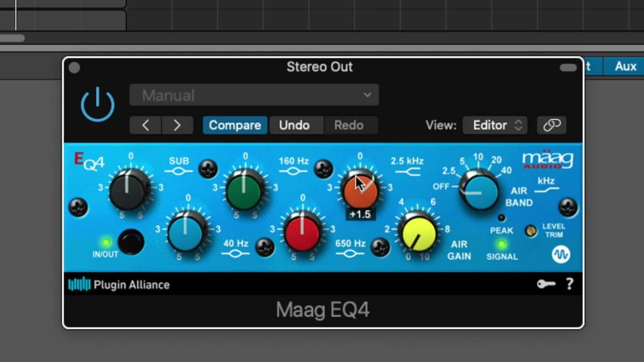The width and height of the screenshot is (644, 362).
Task: Click the Stereo Out window title
Action: pyautogui.click(x=319, y=67)
